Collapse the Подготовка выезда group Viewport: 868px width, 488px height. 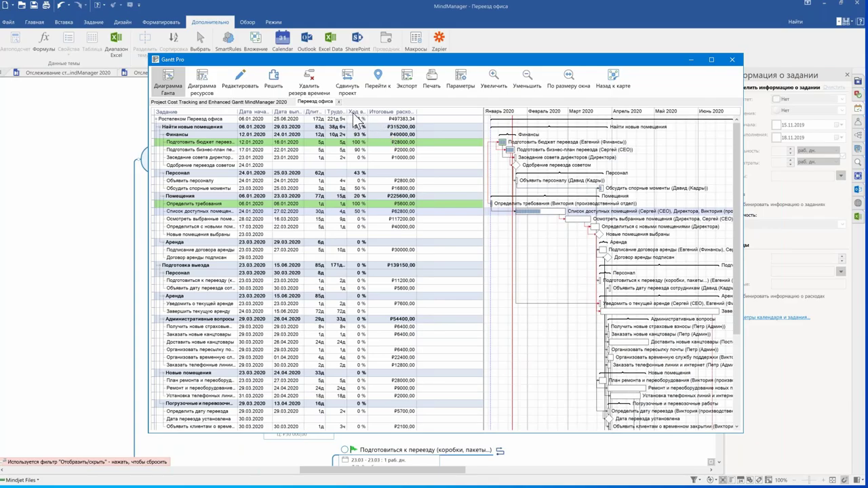[158, 265]
